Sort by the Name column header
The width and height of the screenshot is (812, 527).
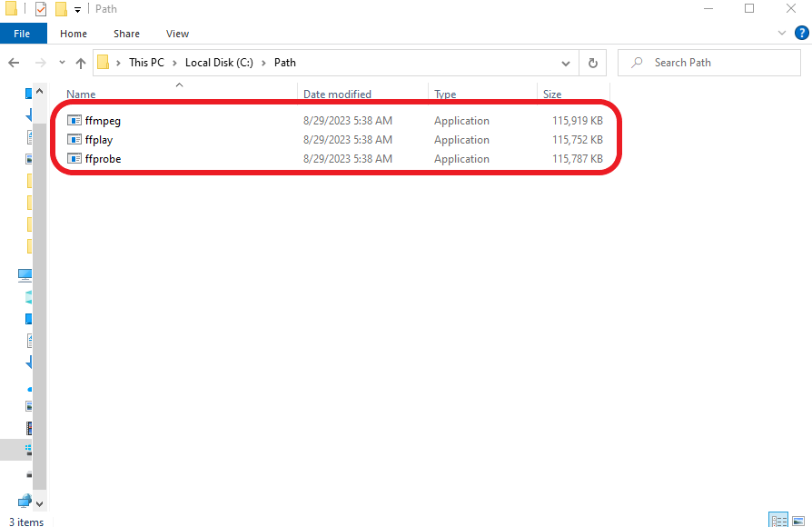[x=82, y=94]
